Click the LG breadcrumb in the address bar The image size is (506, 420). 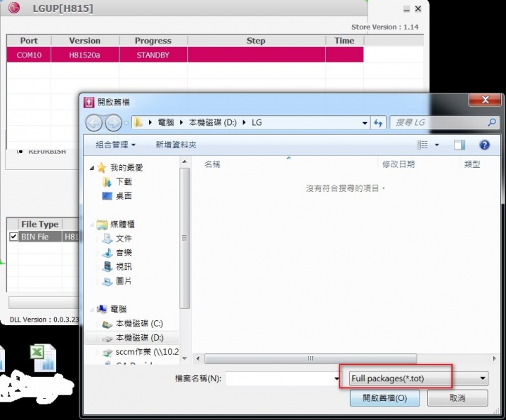coord(257,123)
